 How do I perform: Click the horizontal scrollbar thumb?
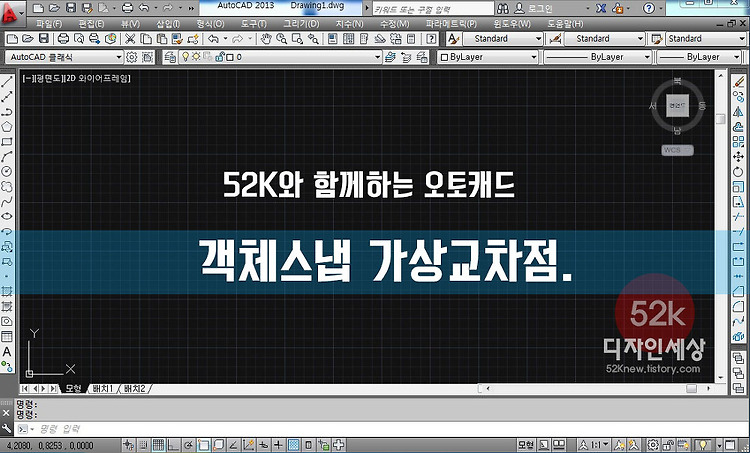[692, 388]
